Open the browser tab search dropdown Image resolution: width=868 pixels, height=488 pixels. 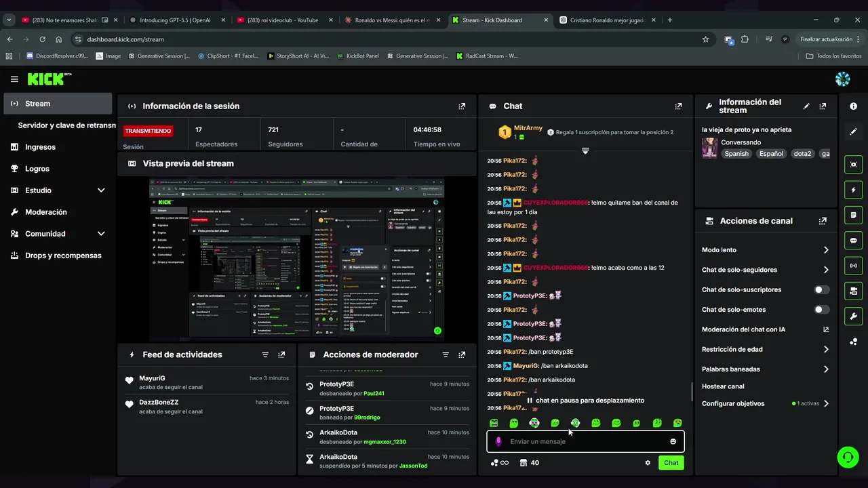click(9, 20)
